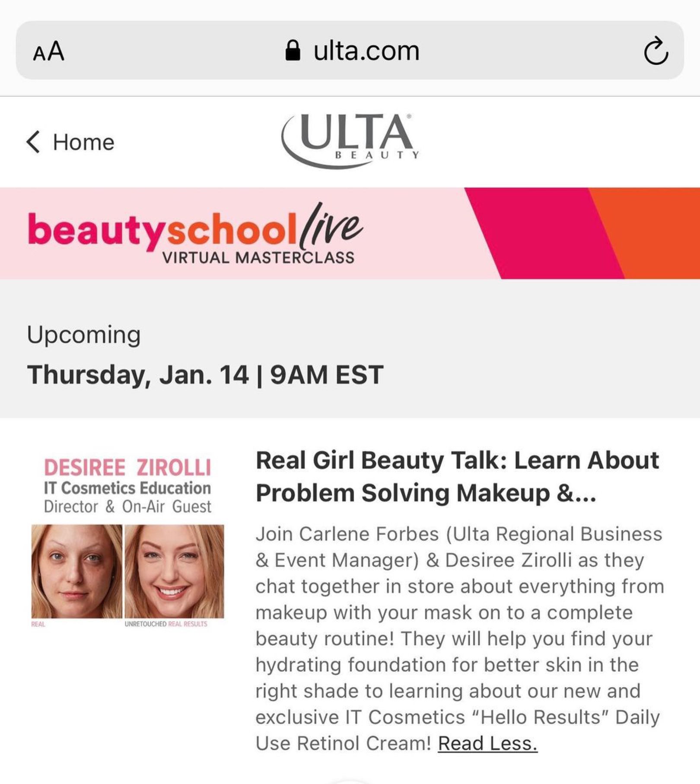
Task: Select the 'VIRTUAL MASTERCLASS' subtitle text
Action: (x=258, y=258)
